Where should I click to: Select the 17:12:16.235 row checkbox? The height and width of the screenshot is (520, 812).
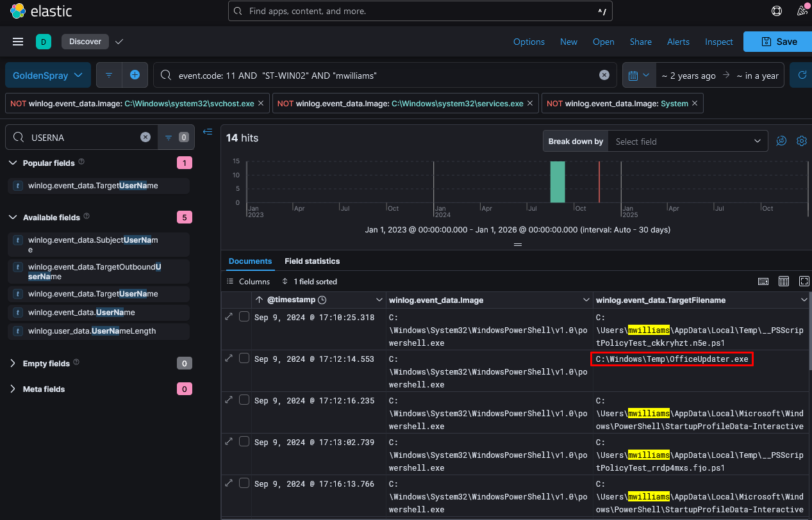(244, 400)
